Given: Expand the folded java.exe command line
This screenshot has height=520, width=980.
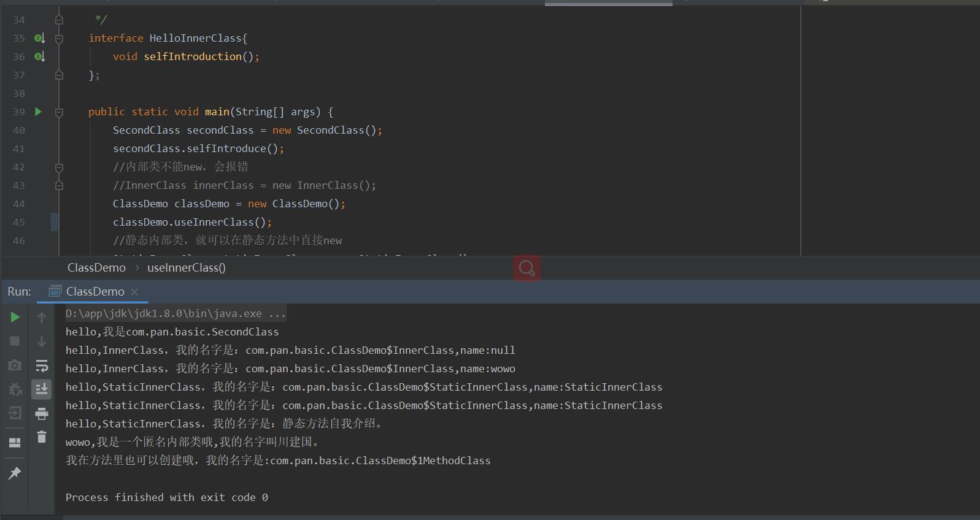Looking at the screenshot, I should 176,314.
